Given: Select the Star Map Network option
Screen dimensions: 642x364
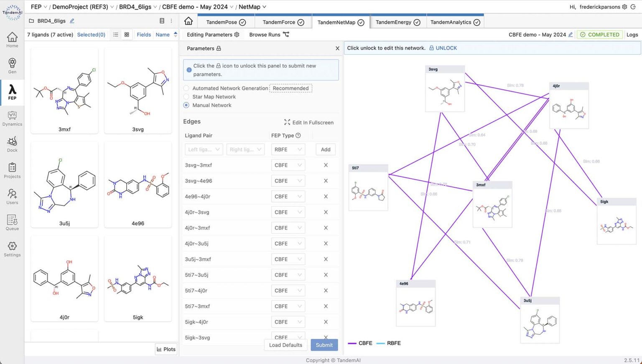Looking at the screenshot, I should point(186,96).
